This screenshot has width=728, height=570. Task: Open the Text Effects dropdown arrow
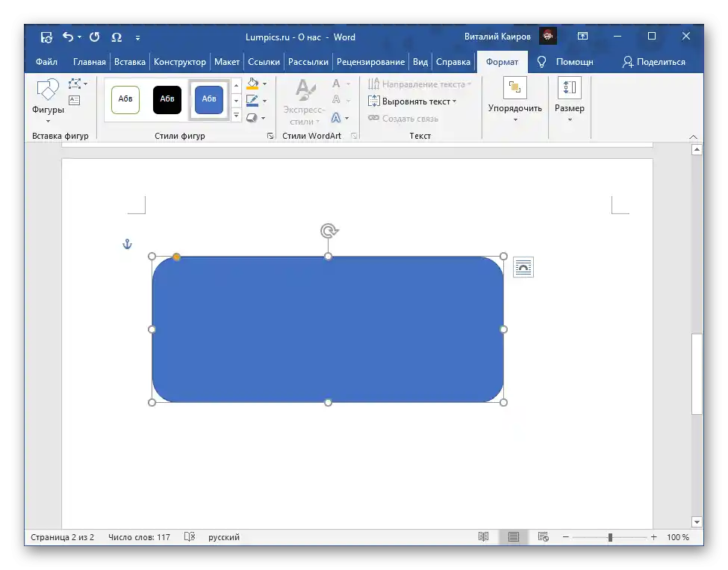pos(346,119)
